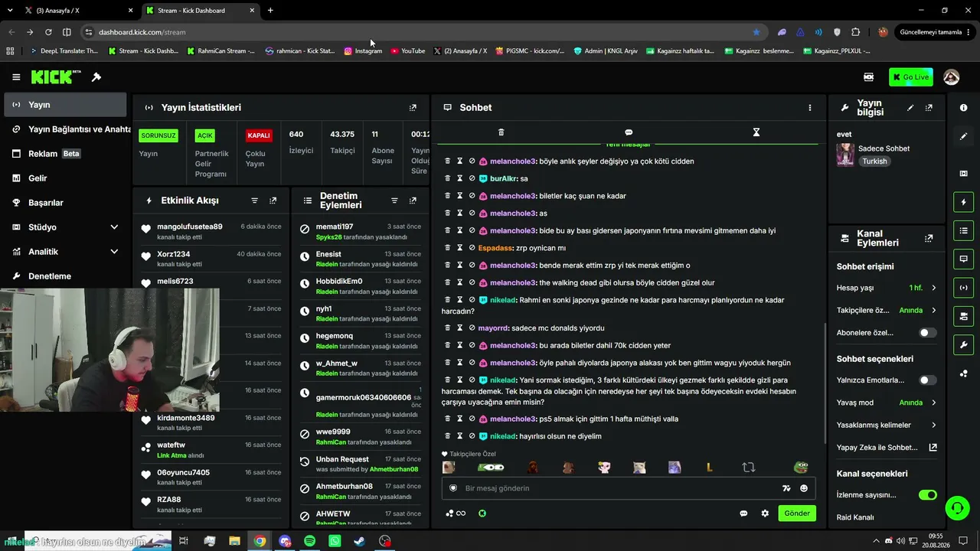Viewport: 980px width, 551px height.
Task: Pop out the Yayın İstatistikleri panel
Action: tap(413, 108)
